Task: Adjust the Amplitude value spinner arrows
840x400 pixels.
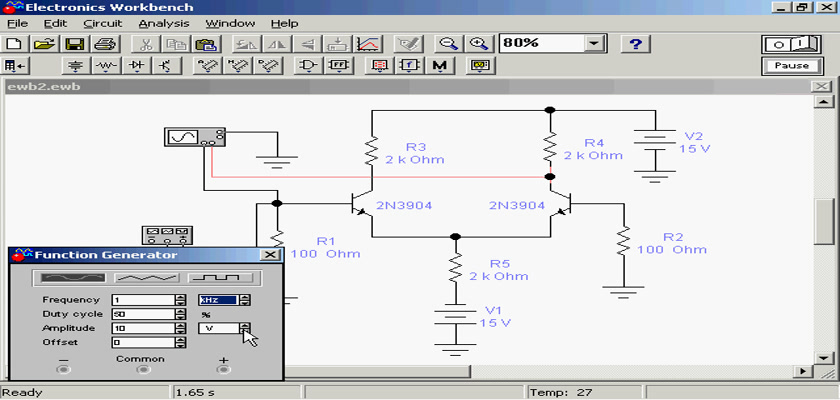Action: [x=181, y=328]
